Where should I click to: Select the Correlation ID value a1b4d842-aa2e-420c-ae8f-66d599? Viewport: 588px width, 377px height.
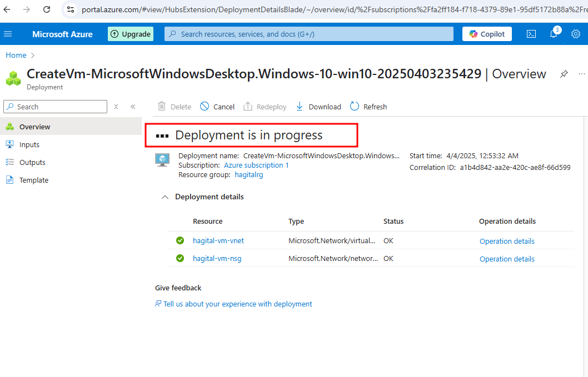click(x=515, y=168)
